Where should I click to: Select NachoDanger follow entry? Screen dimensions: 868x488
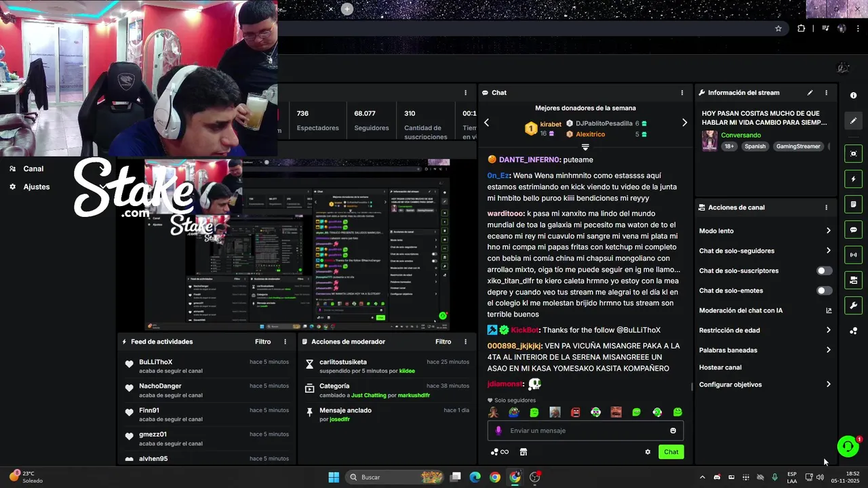(x=207, y=390)
